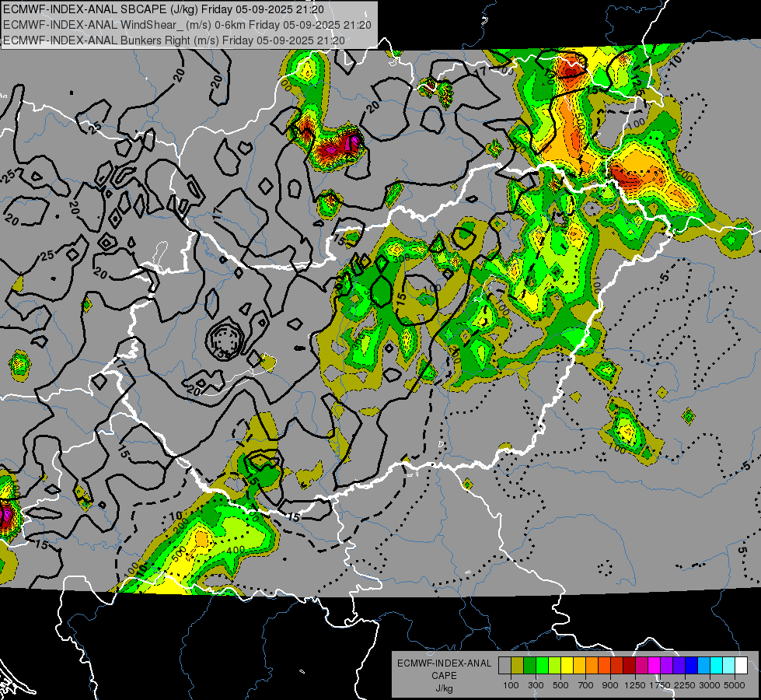Image resolution: width=761 pixels, height=700 pixels.
Task: Click the legend word CAPE
Action: pos(444,676)
